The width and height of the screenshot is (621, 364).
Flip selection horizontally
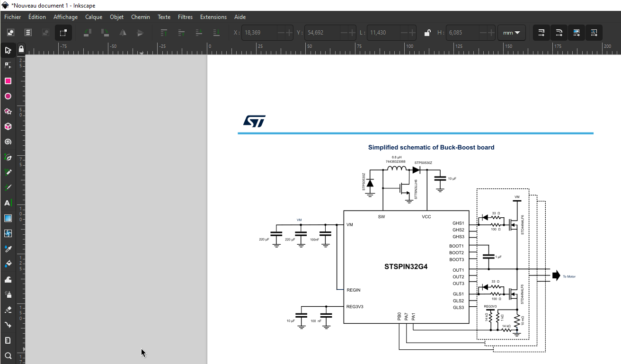123,33
